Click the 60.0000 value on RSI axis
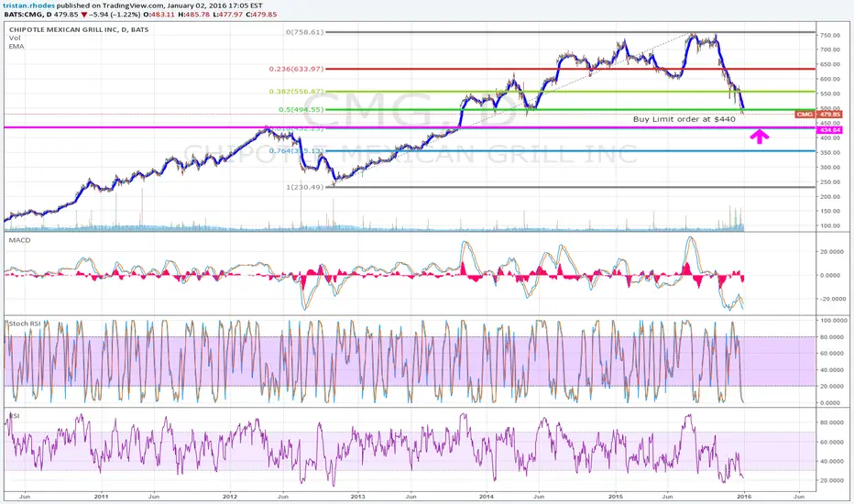Image resolution: width=854 pixels, height=504 pixels. [x=833, y=442]
